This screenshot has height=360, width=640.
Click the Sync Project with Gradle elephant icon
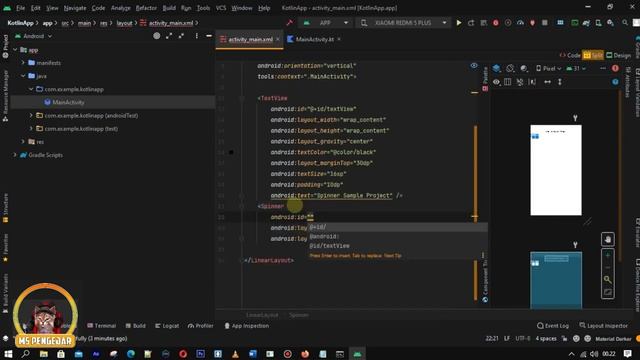tap(586, 23)
